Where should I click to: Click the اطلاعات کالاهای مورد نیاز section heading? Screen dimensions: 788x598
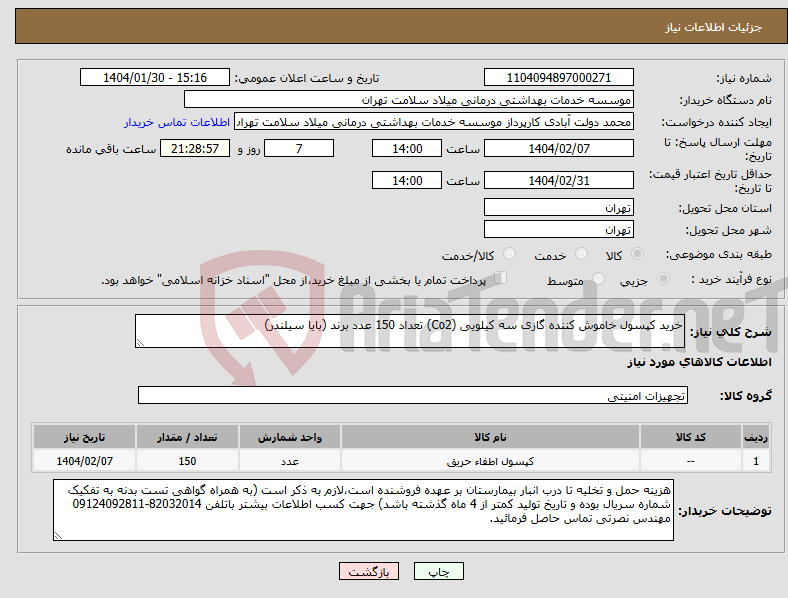(699, 362)
